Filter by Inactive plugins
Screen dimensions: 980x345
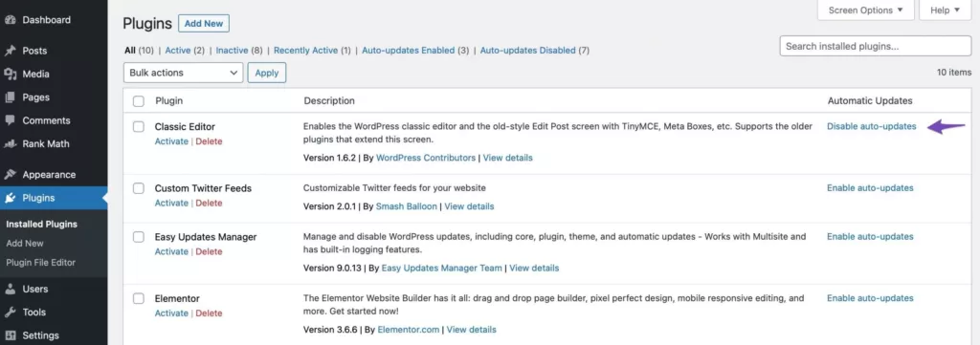tap(232, 51)
